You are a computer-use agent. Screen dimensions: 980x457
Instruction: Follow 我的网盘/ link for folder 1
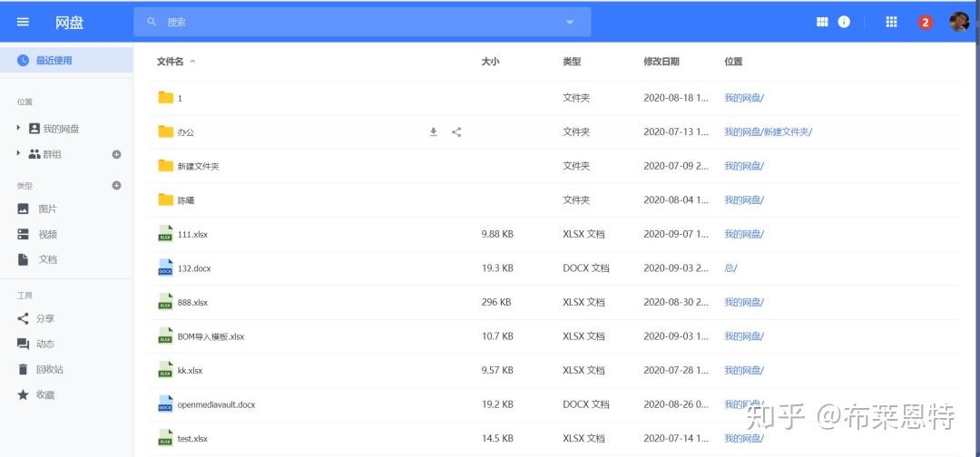(744, 98)
